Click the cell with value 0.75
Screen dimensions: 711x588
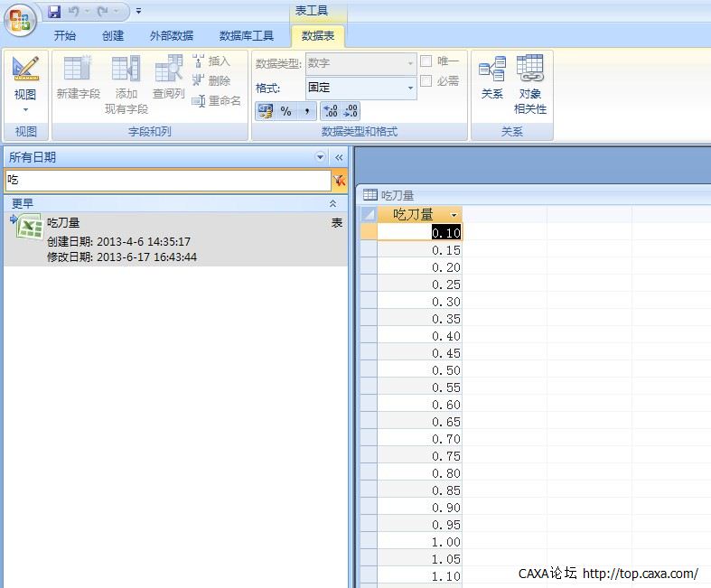[x=419, y=456]
